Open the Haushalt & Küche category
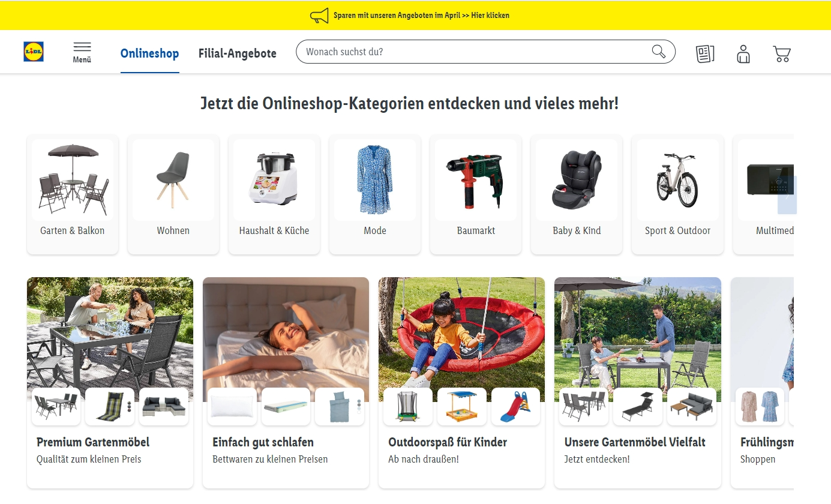This screenshot has height=504, width=831. click(274, 194)
